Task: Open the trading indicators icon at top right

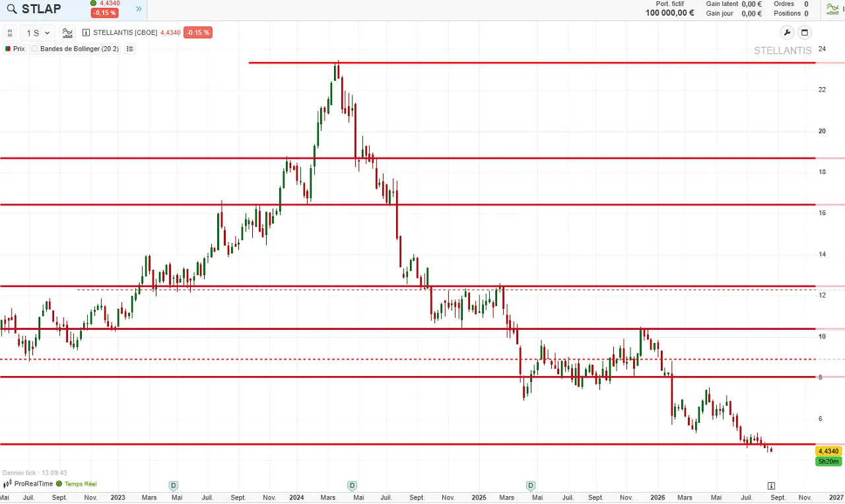Action: 833,9
